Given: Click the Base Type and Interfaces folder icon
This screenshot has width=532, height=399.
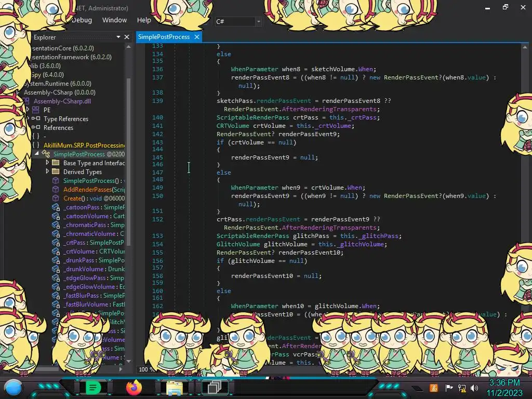Looking at the screenshot, I should pos(56,163).
